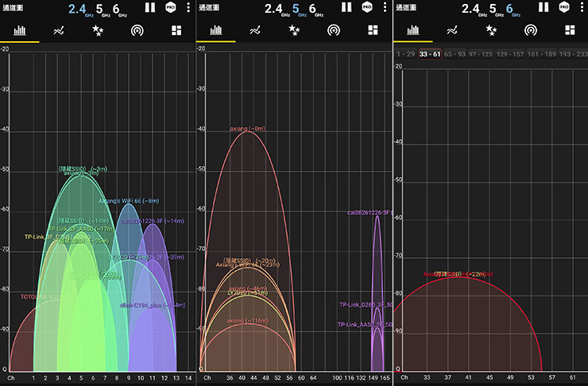Pause scanning in the left panel
Screen dimensions: 588x386
coord(150,7)
